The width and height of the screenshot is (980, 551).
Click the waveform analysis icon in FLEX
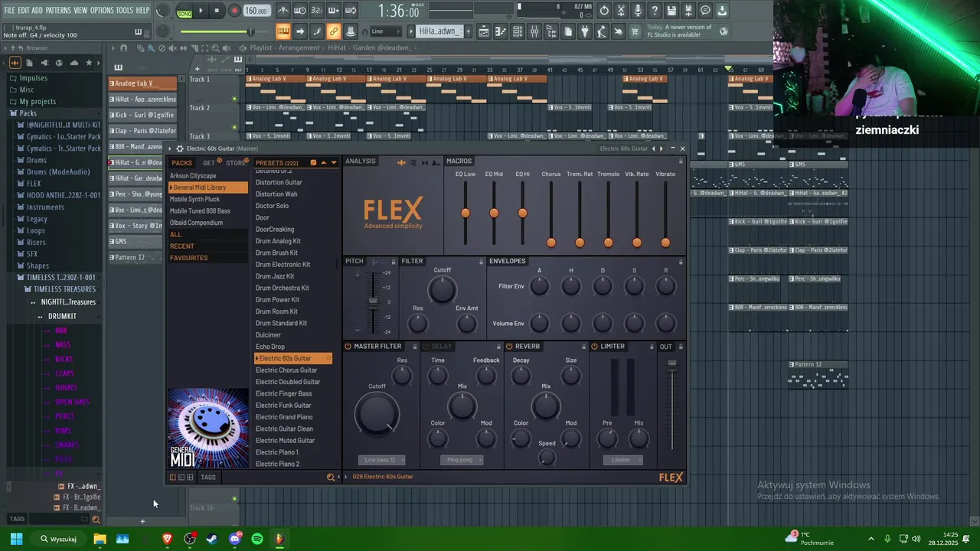401,162
